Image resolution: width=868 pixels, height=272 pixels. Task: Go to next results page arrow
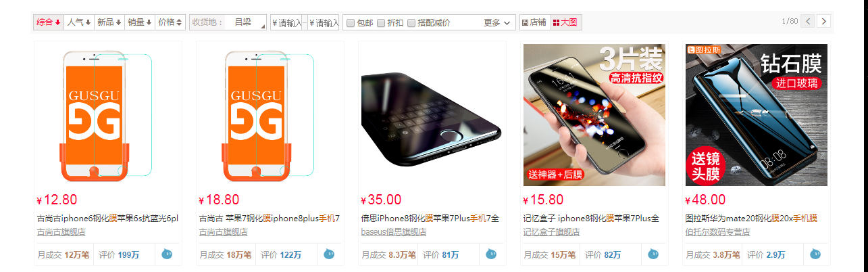tap(823, 21)
